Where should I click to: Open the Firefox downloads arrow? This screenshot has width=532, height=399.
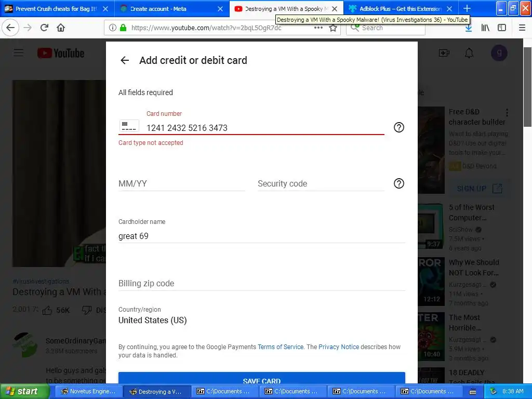[x=469, y=28]
